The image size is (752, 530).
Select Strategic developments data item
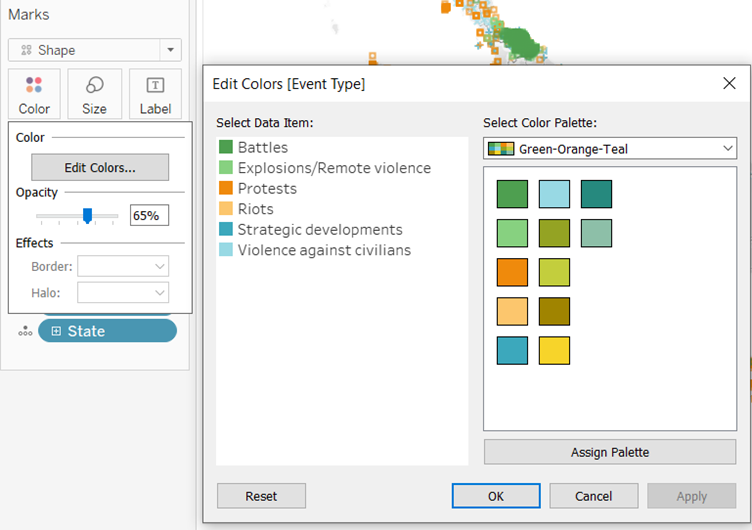(320, 229)
